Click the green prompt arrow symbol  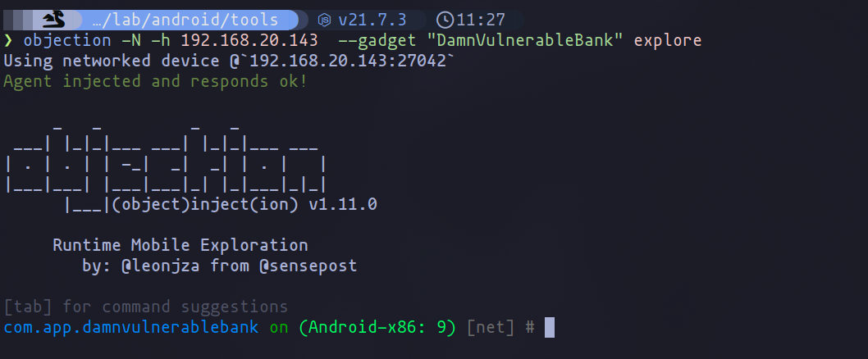[7, 40]
